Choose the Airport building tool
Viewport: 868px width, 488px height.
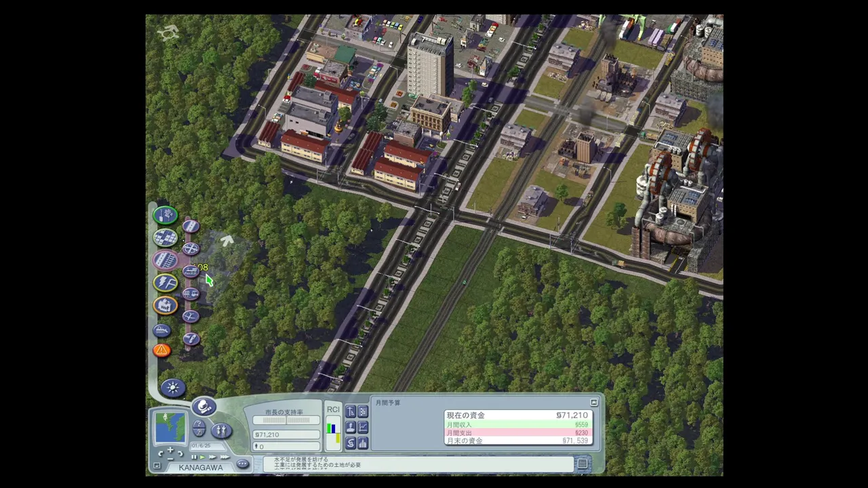click(191, 316)
